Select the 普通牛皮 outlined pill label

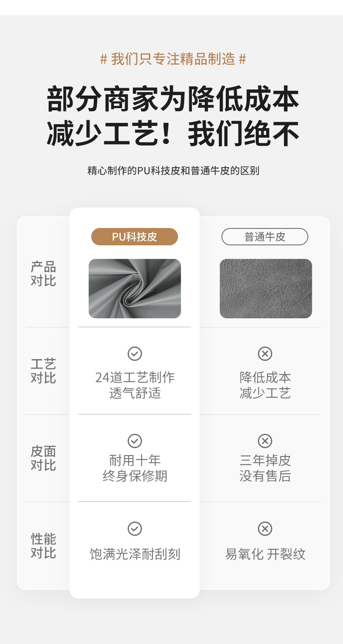click(265, 237)
